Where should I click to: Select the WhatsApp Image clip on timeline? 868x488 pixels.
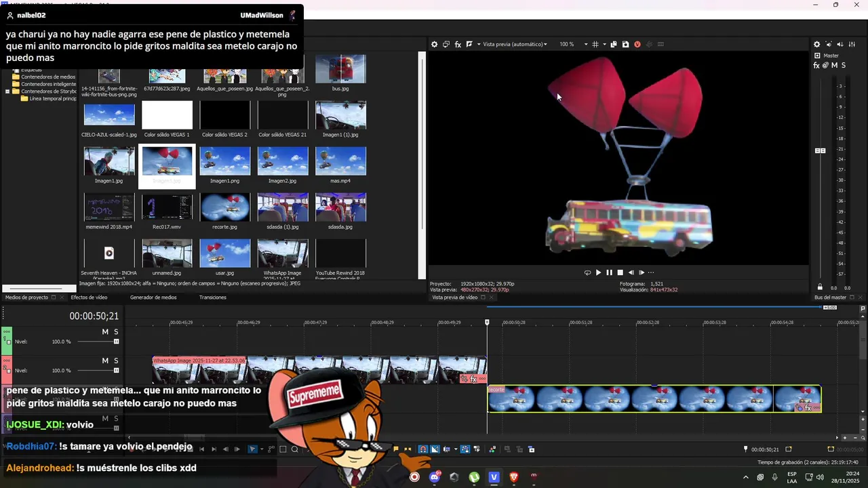[319, 370]
